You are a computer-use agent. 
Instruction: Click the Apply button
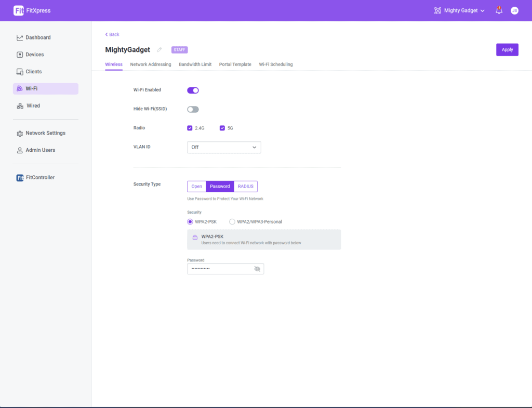pos(507,50)
